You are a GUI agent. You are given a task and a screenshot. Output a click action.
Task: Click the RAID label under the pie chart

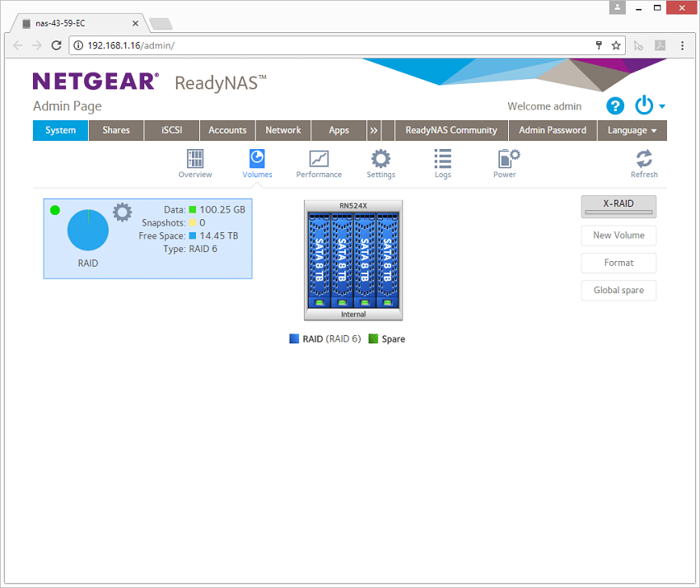pyautogui.click(x=88, y=264)
